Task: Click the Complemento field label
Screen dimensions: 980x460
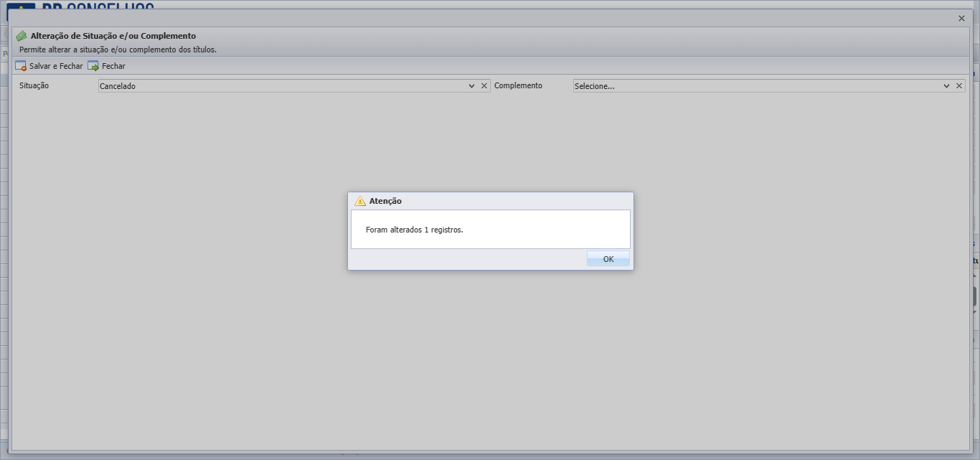Action: tap(518, 85)
